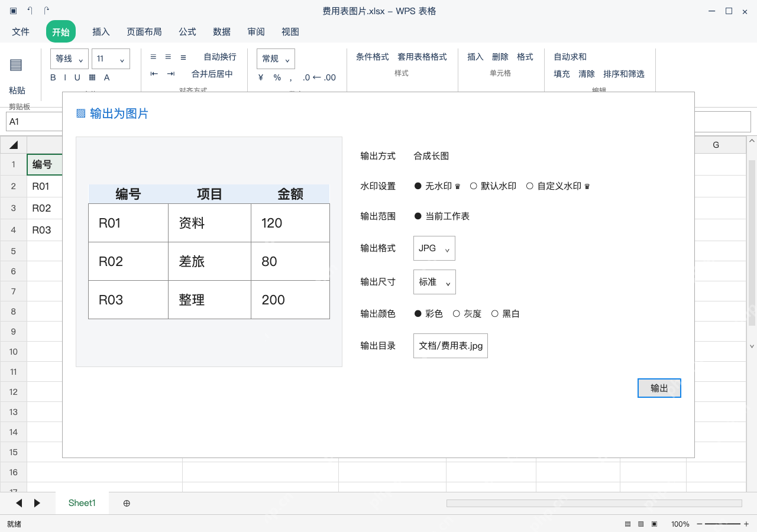Choose 彩色 output color
The height and width of the screenshot is (532, 757).
point(429,314)
